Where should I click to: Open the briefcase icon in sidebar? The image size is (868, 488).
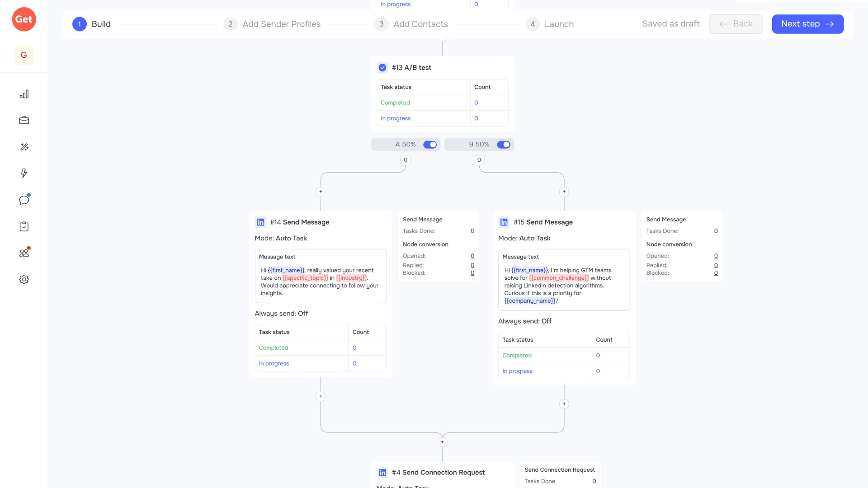24,120
